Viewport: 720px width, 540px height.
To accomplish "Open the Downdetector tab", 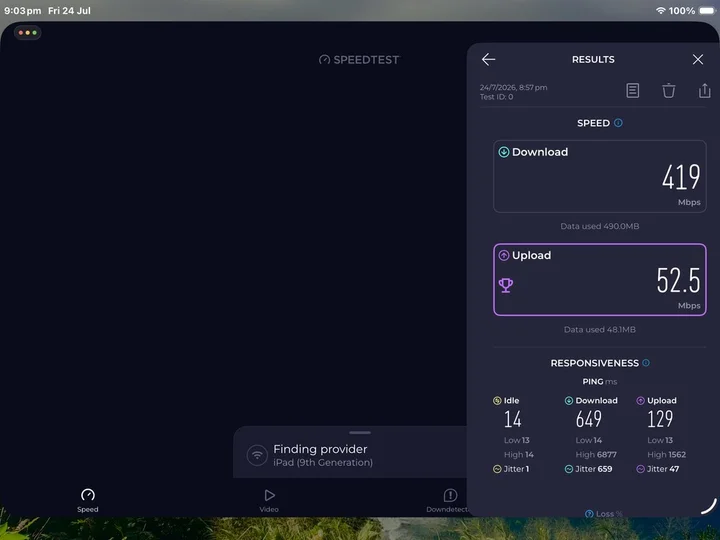I will 448,500.
